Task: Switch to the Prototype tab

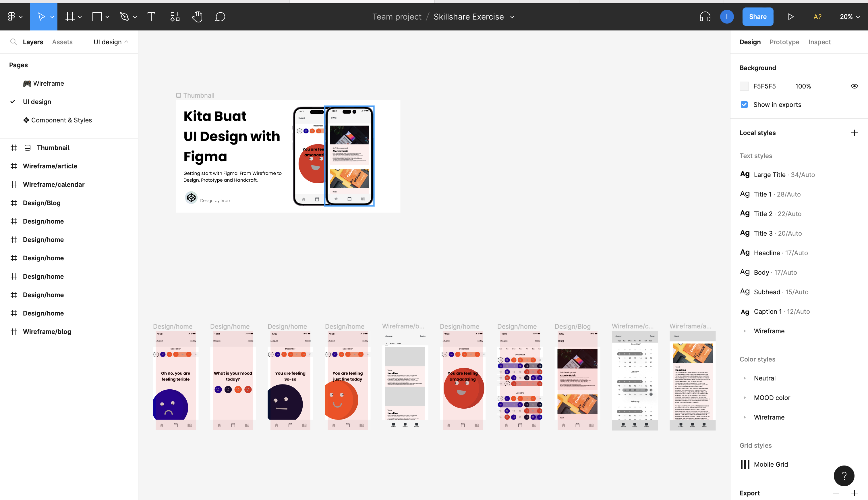Action: point(784,42)
